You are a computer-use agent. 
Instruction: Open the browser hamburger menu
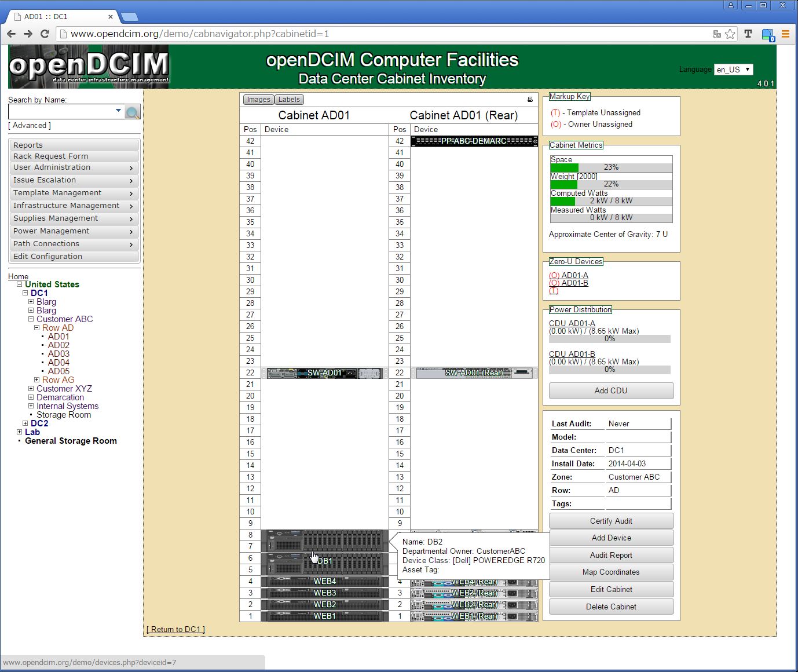[x=786, y=34]
